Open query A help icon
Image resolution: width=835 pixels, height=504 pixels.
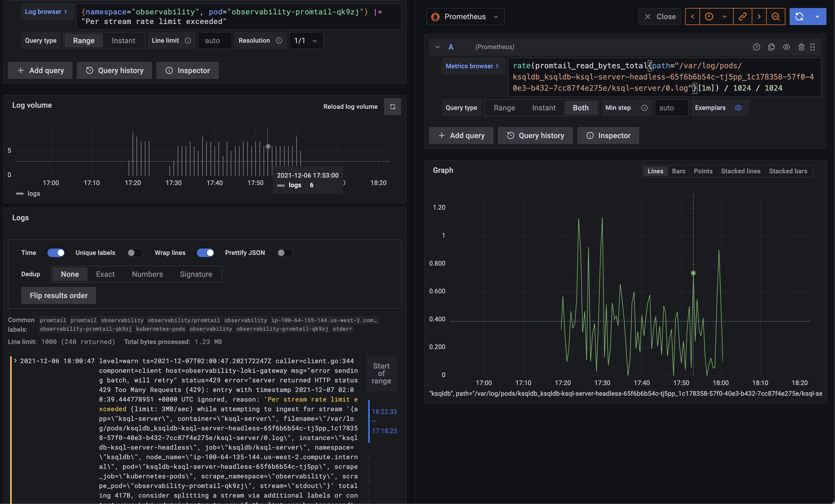pyautogui.click(x=756, y=47)
